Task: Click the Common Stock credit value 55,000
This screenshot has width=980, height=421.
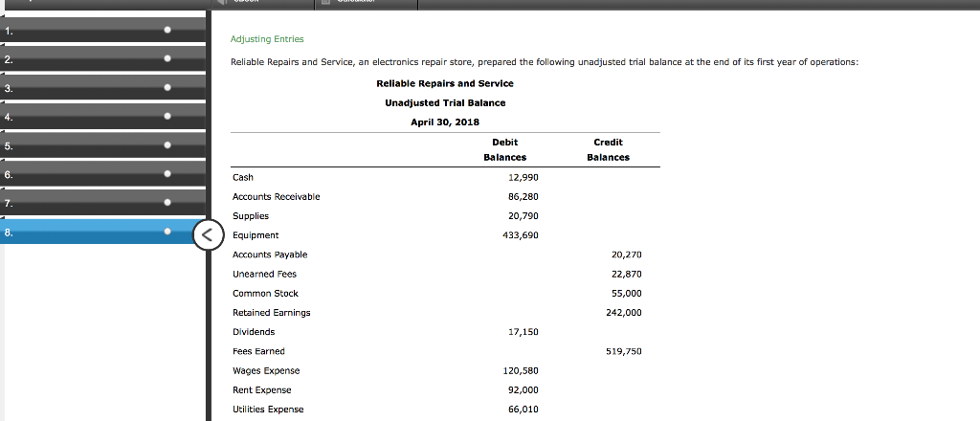Action: 626,294
